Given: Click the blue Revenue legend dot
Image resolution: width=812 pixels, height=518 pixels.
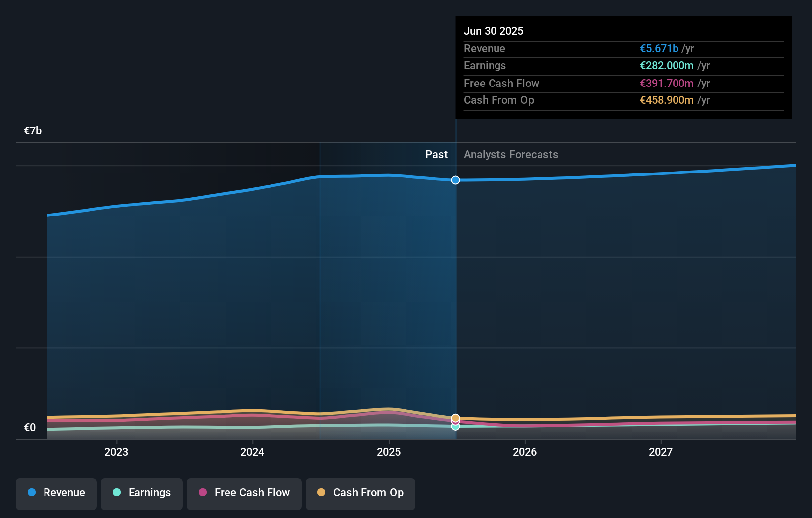Looking at the screenshot, I should (32, 493).
